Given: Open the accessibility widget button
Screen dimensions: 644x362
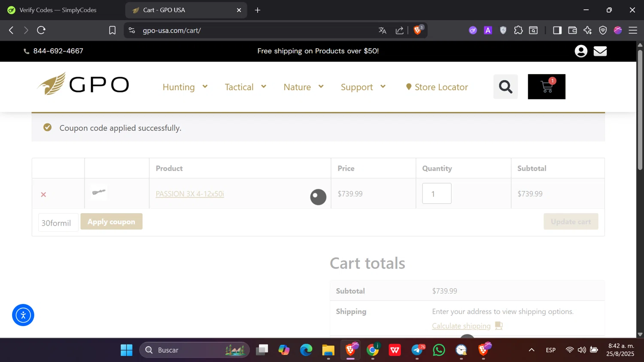Looking at the screenshot, I should pos(23,315).
